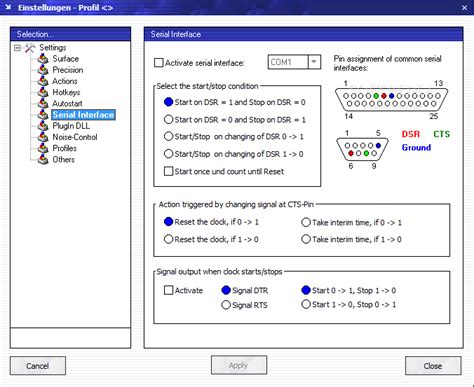Click the icon beside Precision

[x=43, y=70]
